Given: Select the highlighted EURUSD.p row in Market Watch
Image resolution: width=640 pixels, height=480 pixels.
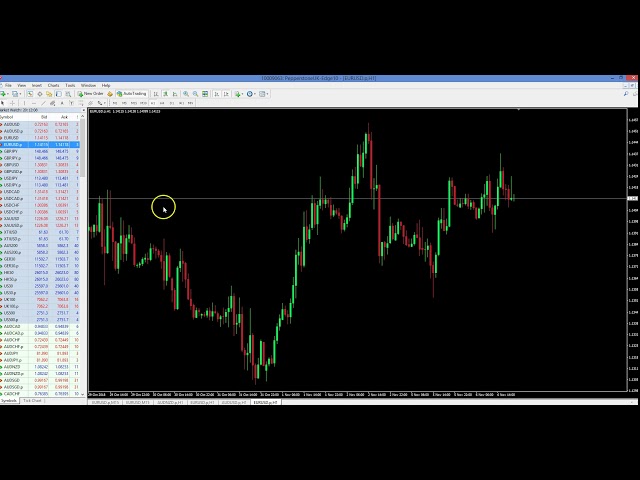Looking at the screenshot, I should 22,144.
